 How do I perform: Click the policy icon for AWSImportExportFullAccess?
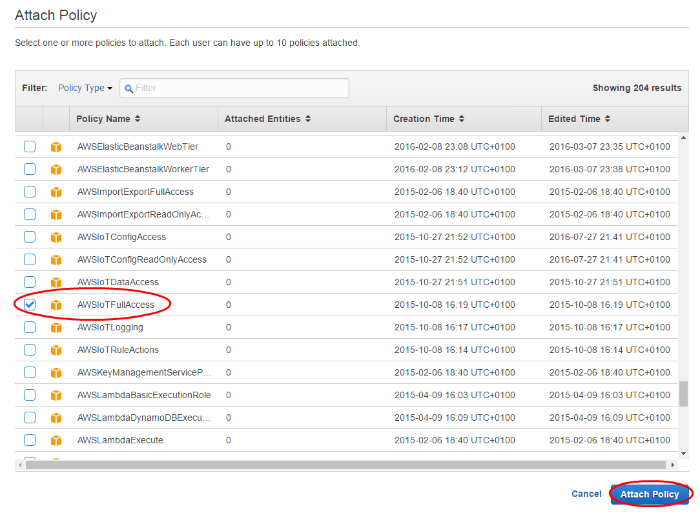56,192
